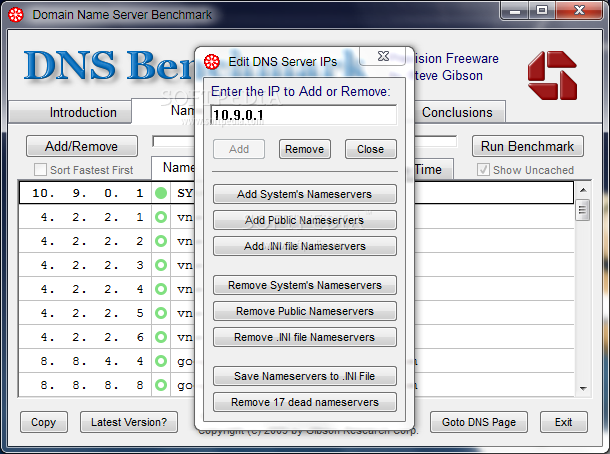Image resolution: width=610 pixels, height=454 pixels.
Task: Close the Edit DNS Server IPs dialog with X
Action: [383, 56]
